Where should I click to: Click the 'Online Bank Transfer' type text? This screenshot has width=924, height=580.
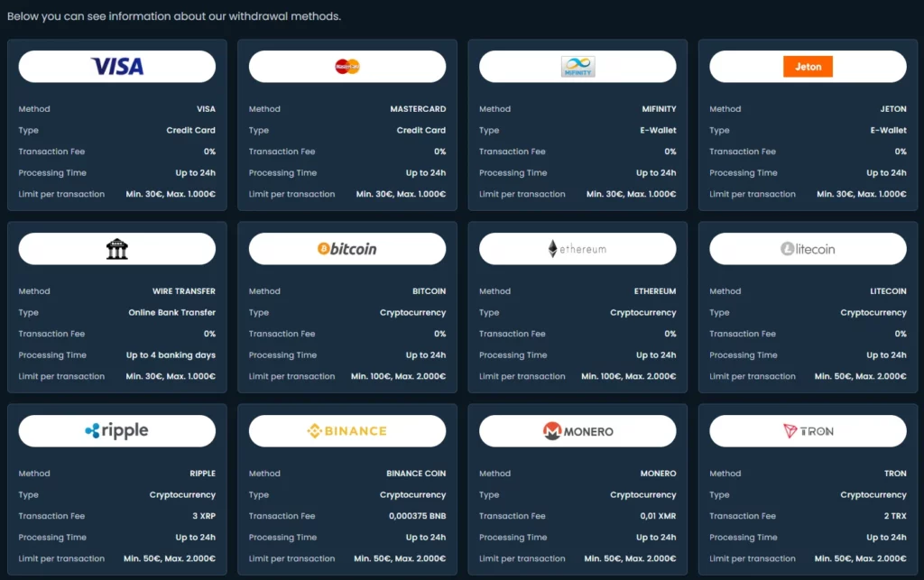(x=172, y=313)
